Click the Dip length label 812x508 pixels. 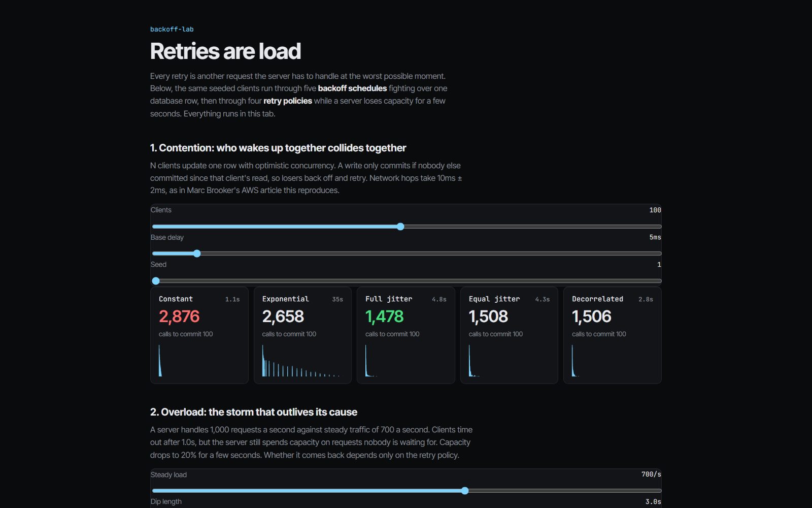pos(166,502)
